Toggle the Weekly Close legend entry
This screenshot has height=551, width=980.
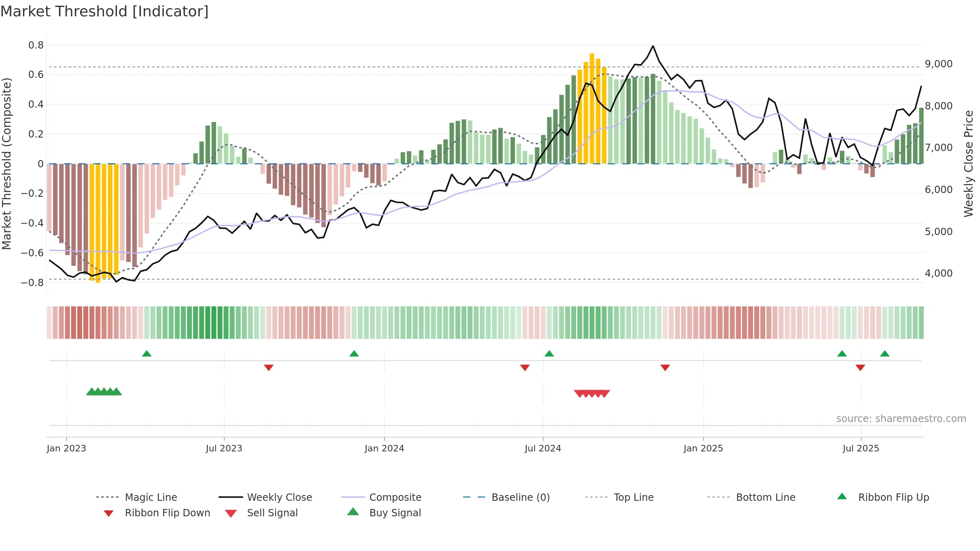(265, 497)
